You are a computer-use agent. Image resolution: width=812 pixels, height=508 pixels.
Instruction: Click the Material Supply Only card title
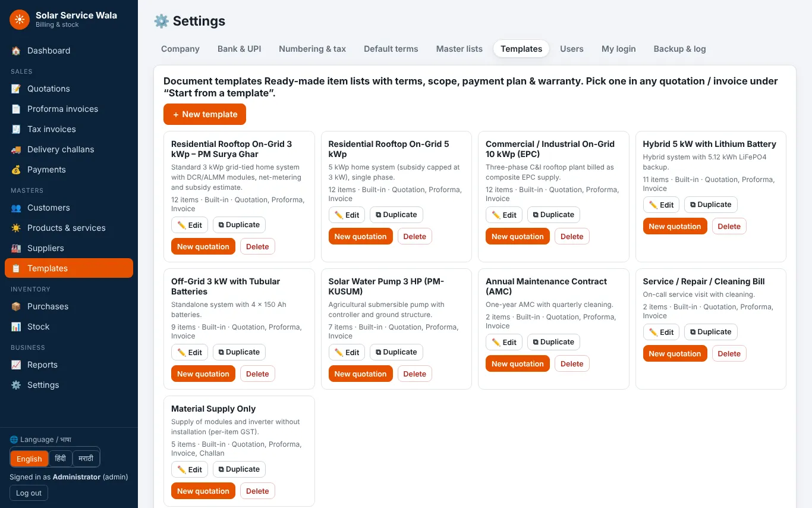click(x=213, y=409)
